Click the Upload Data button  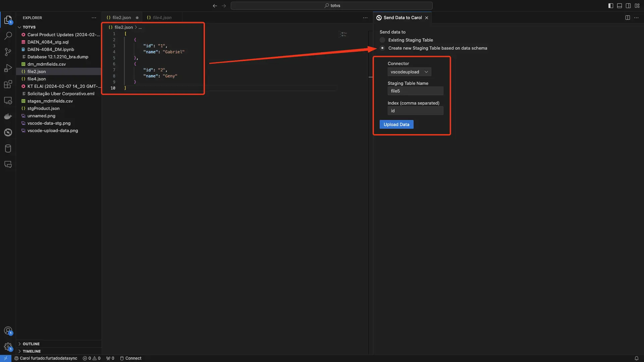tap(396, 124)
